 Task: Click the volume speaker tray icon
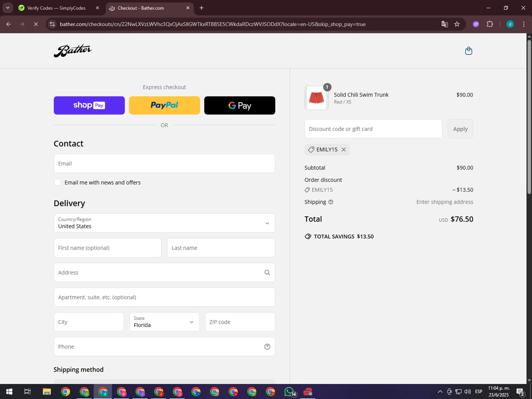467,392
